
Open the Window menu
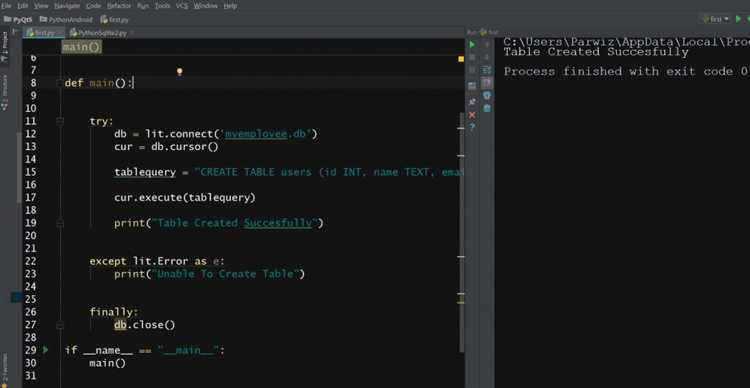tap(206, 6)
